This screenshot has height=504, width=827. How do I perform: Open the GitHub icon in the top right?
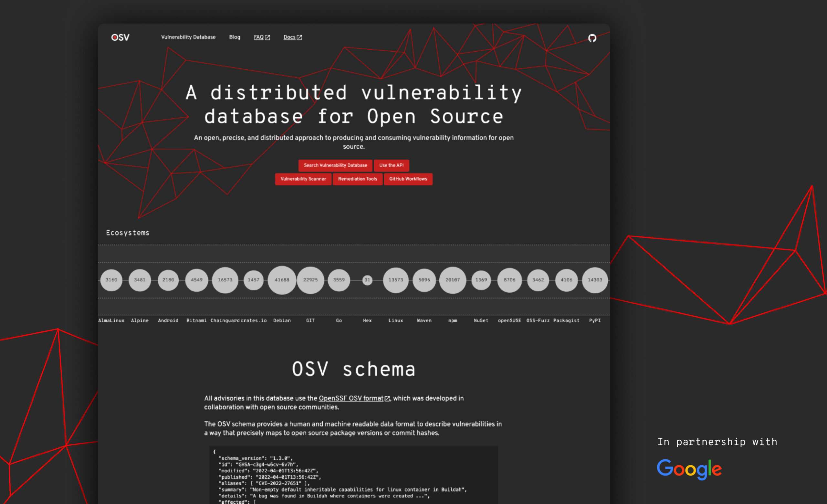(592, 38)
